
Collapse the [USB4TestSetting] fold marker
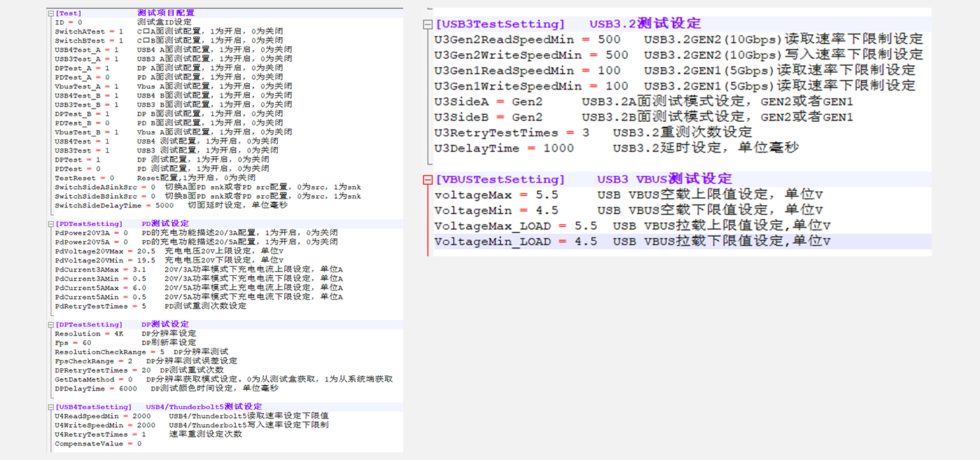(50, 407)
